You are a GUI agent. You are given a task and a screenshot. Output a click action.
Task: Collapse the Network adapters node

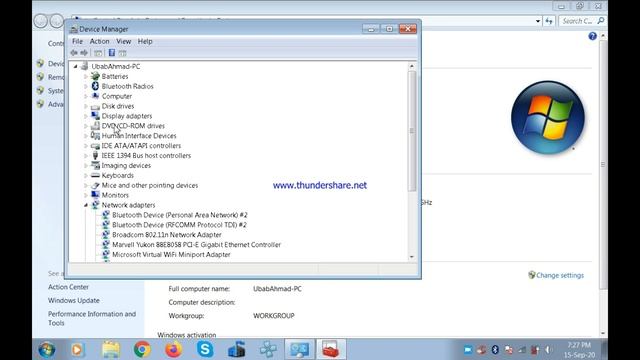coord(86,205)
